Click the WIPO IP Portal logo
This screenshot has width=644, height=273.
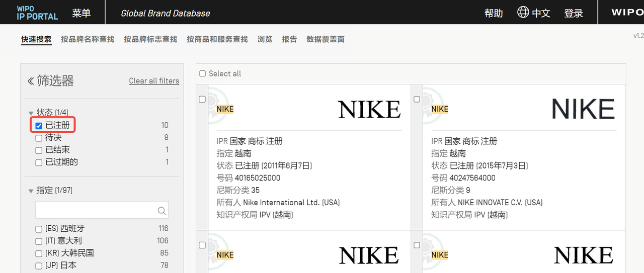click(x=37, y=13)
